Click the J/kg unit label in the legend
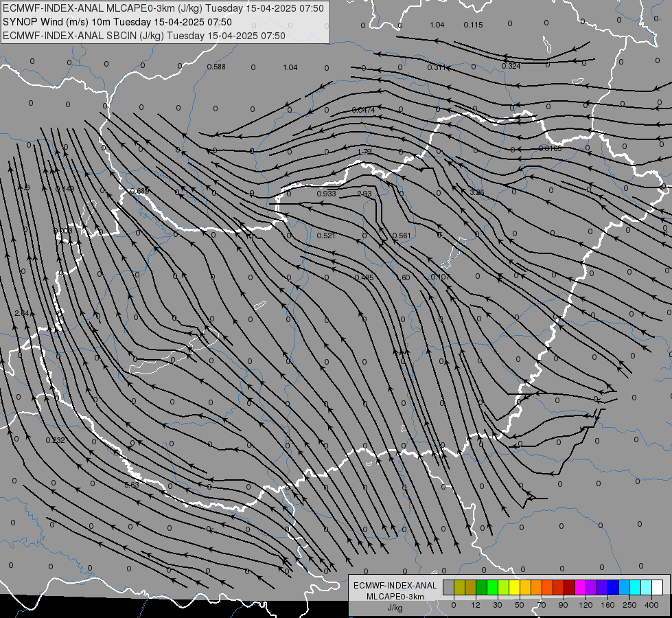The height and width of the screenshot is (618, 672). [x=395, y=608]
